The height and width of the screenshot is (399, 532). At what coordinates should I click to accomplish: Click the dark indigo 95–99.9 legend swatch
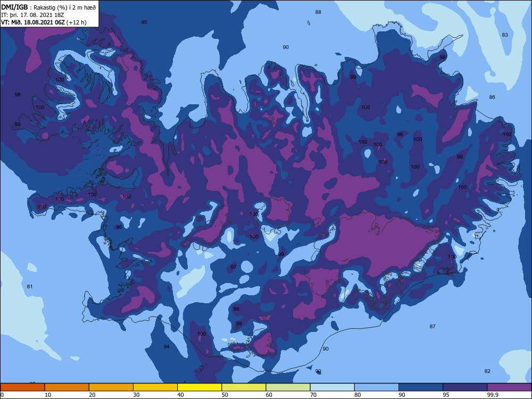coord(465,387)
